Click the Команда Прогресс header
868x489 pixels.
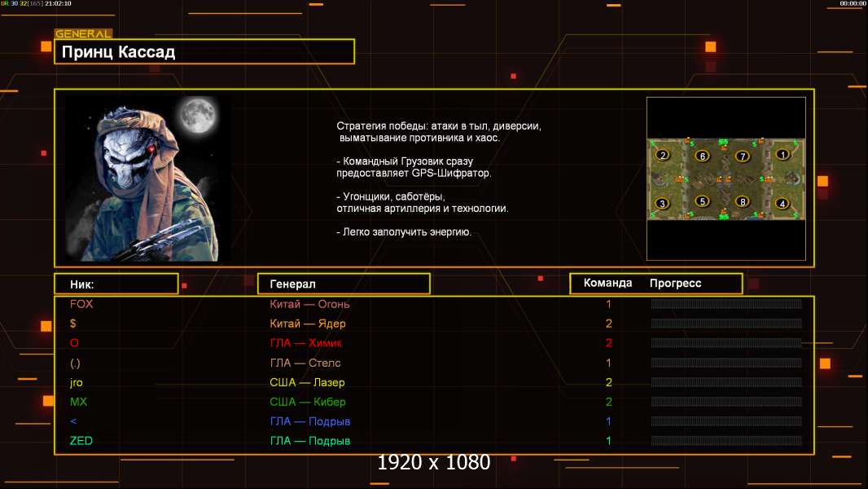pos(656,283)
